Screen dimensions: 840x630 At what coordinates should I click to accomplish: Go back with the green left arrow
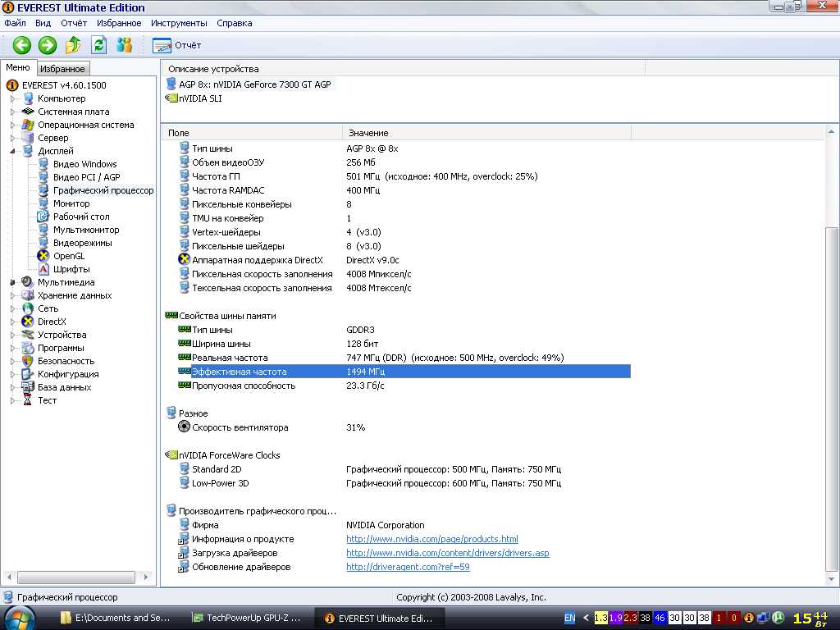[22, 45]
